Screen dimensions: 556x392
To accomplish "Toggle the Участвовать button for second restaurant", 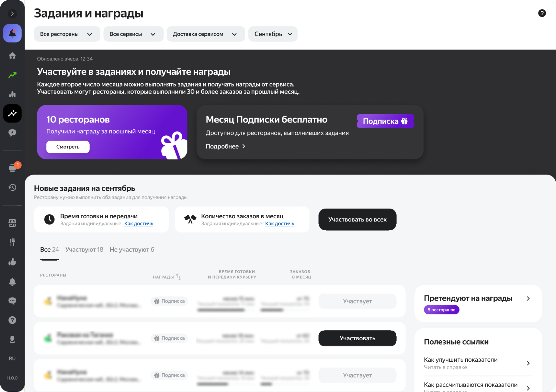I will [357, 338].
